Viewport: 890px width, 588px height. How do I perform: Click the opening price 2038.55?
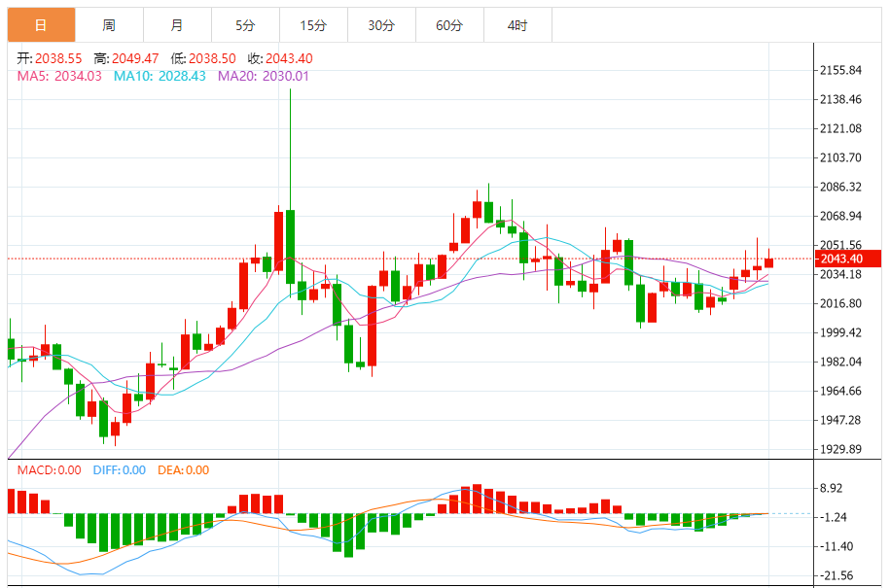click(58, 58)
